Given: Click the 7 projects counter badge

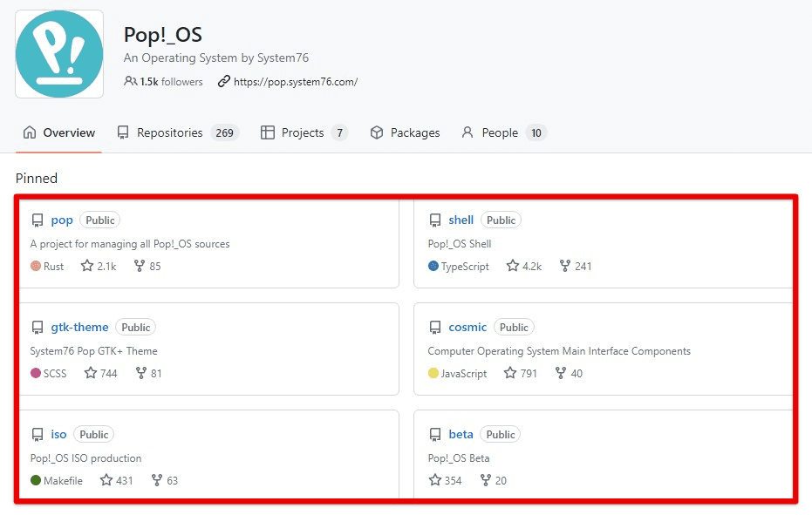Looking at the screenshot, I should (x=340, y=133).
